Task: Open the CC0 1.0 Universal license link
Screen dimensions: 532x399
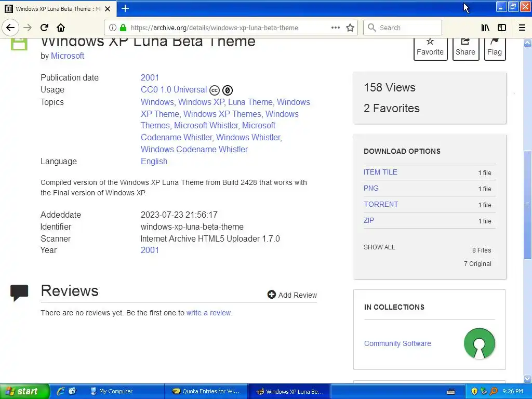Action: click(174, 89)
